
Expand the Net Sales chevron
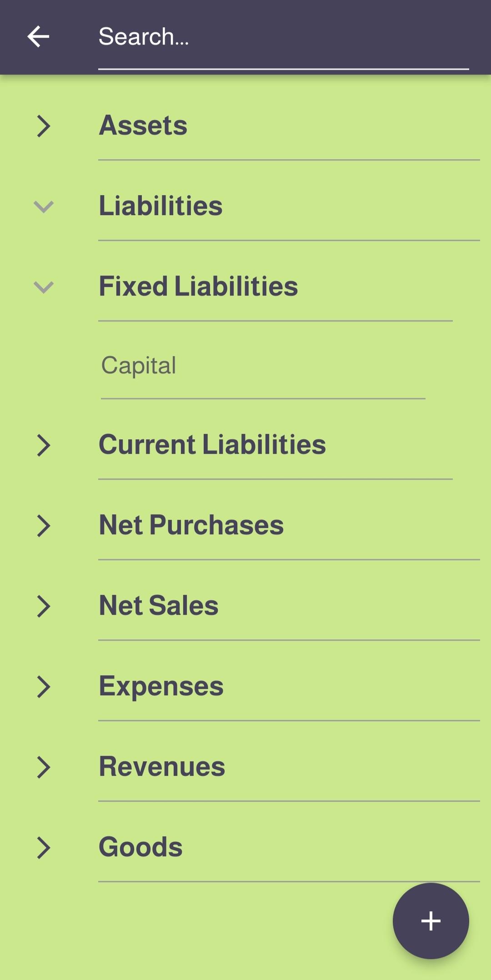[x=43, y=606]
